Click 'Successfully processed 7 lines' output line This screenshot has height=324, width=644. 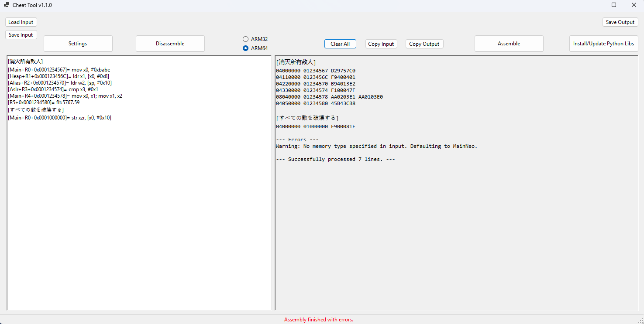(335, 159)
